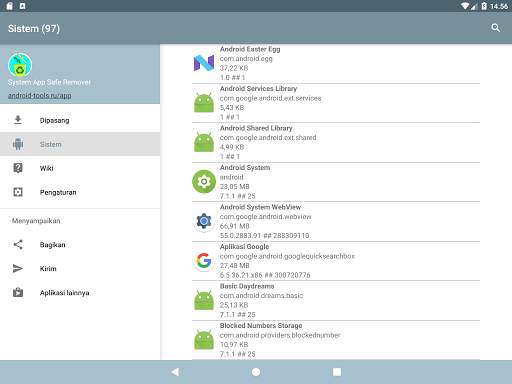Image resolution: width=512 pixels, height=384 pixels.
Task: Open the Android System WebView entry
Action: click(336, 221)
